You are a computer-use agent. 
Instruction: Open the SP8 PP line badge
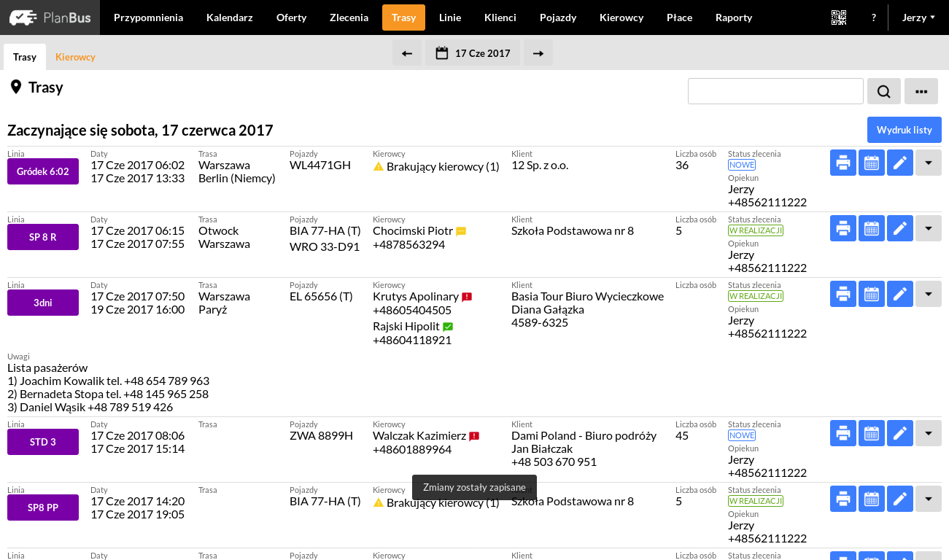pos(43,507)
